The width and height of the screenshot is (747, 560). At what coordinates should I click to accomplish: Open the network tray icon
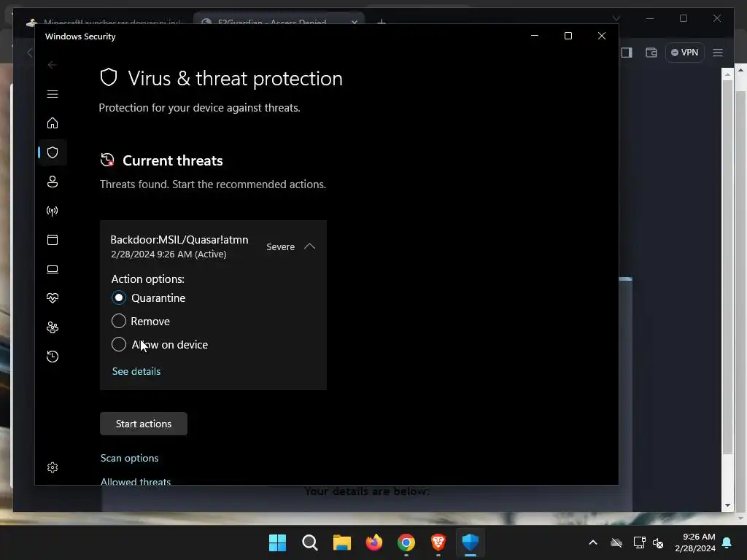point(639,542)
